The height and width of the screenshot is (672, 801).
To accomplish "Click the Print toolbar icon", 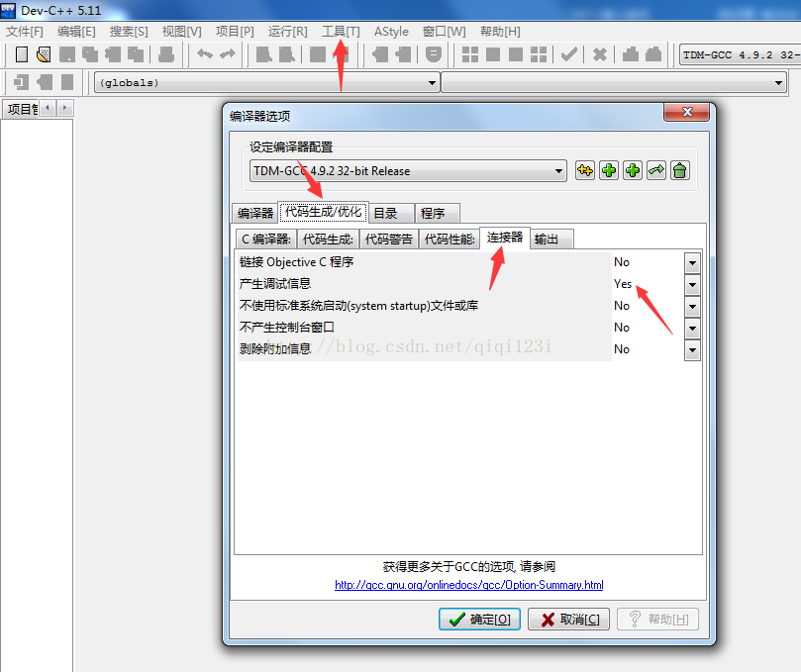I will [x=166, y=54].
